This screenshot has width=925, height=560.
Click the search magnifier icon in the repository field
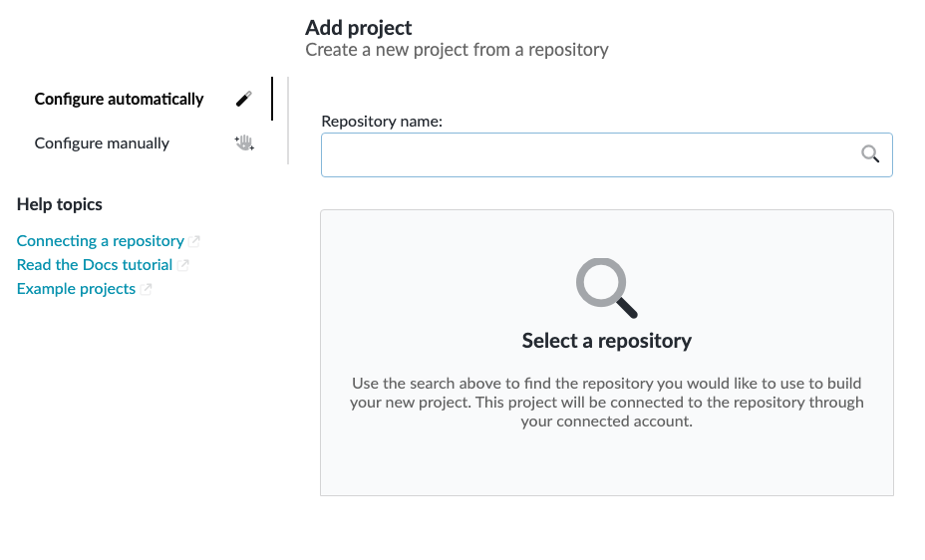point(870,153)
